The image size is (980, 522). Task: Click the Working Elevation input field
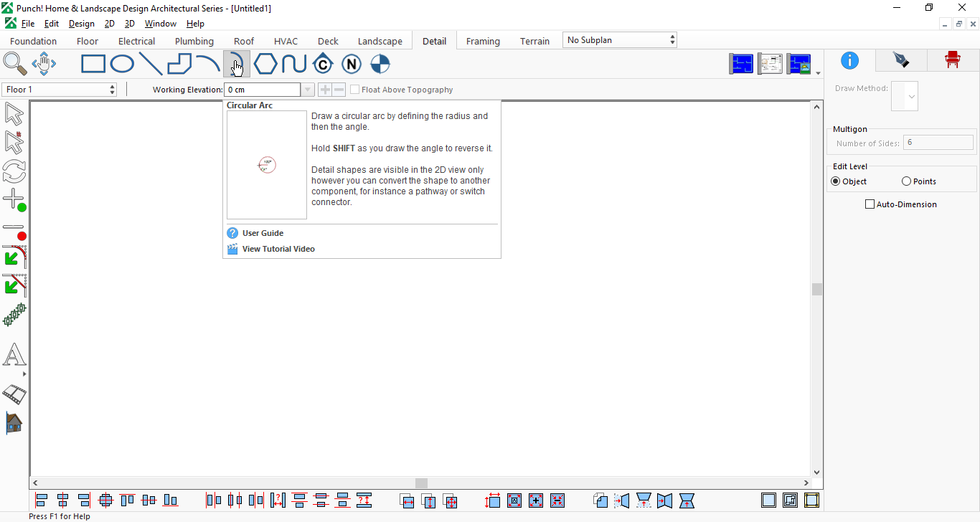[x=263, y=90]
